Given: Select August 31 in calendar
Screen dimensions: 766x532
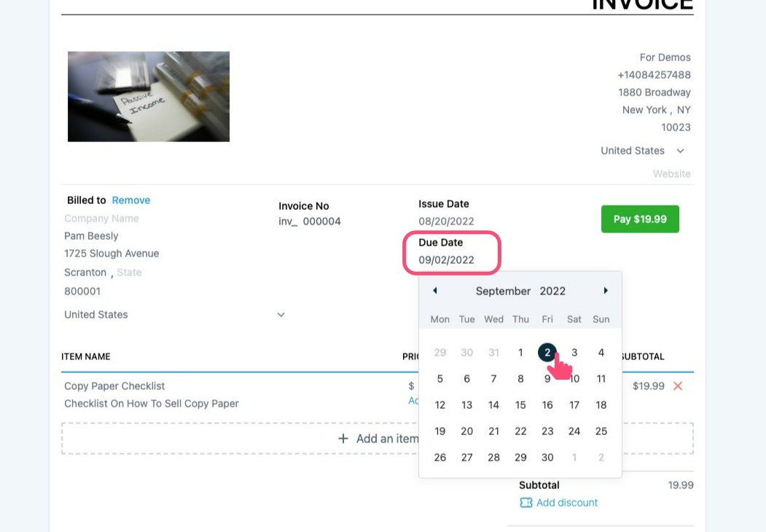Looking at the screenshot, I should pyautogui.click(x=494, y=352).
